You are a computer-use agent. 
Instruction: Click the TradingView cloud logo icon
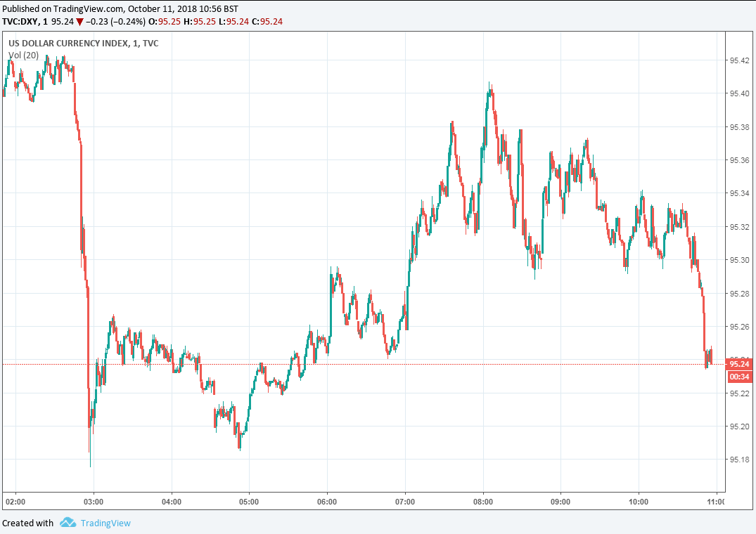click(x=68, y=523)
